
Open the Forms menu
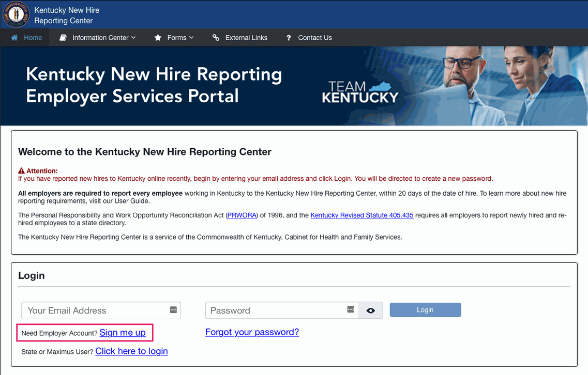click(x=174, y=38)
